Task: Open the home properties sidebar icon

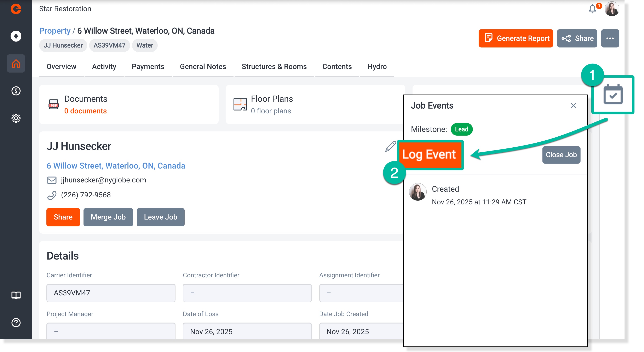Action: coord(16,64)
